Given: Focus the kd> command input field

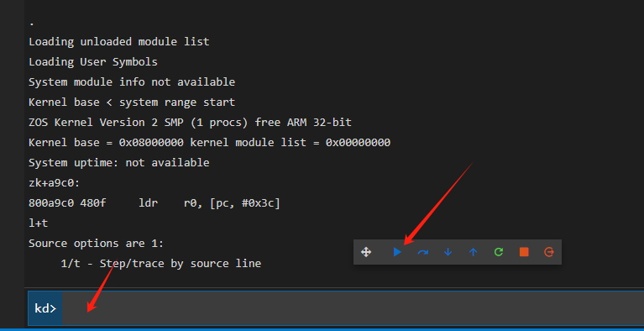Looking at the screenshot, I should point(353,308).
